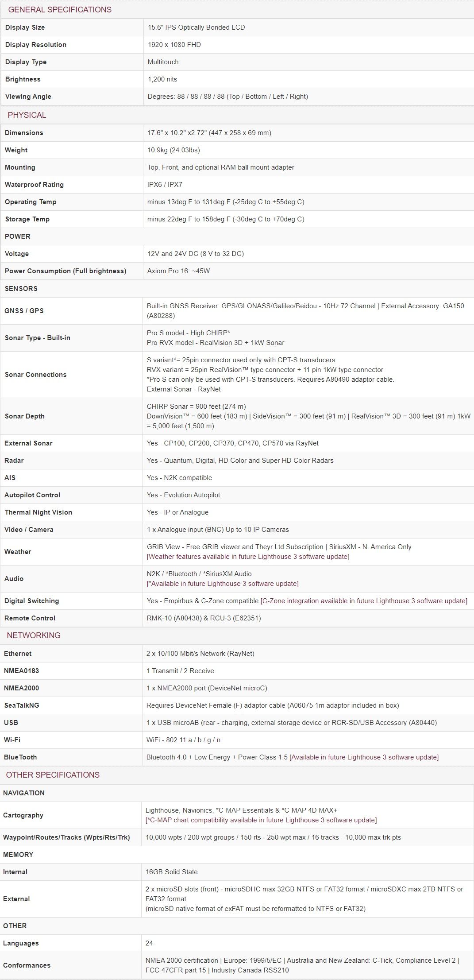Select the Display Resolution row label

point(36,45)
